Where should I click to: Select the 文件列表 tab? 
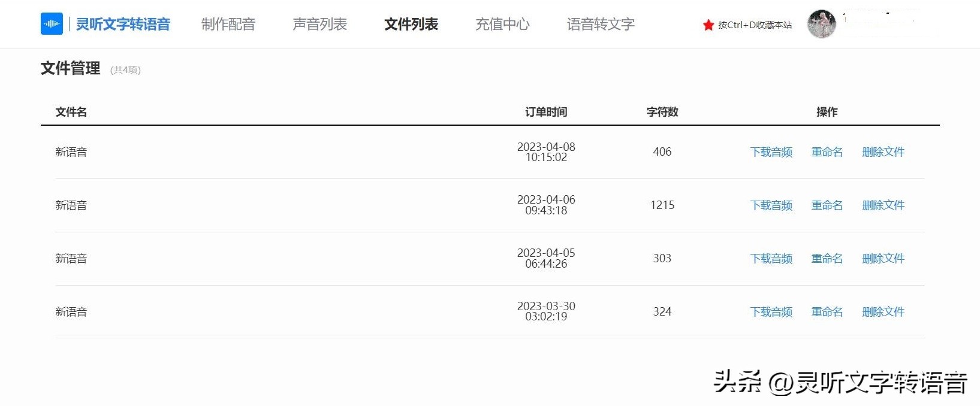click(x=410, y=25)
